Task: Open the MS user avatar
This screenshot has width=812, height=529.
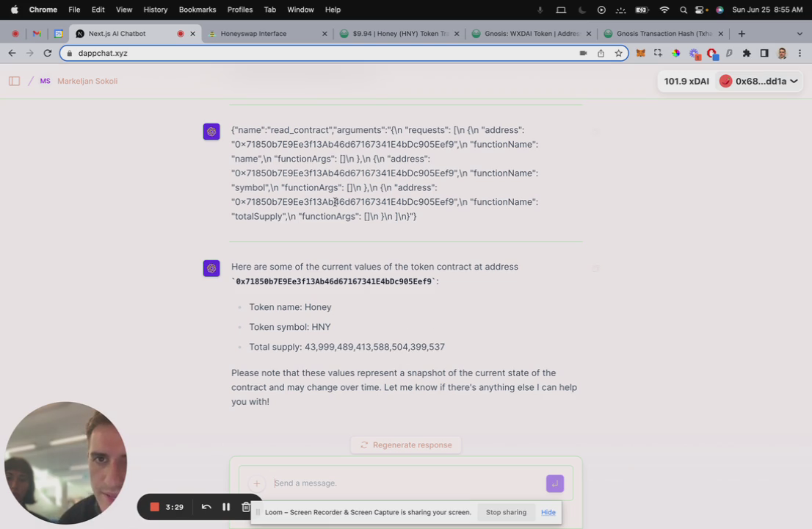Action: 45,82
